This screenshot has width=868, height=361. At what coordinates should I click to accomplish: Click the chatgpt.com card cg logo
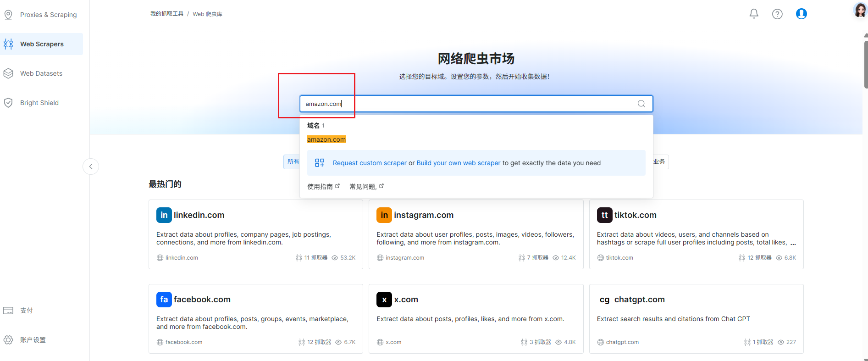(x=604, y=300)
